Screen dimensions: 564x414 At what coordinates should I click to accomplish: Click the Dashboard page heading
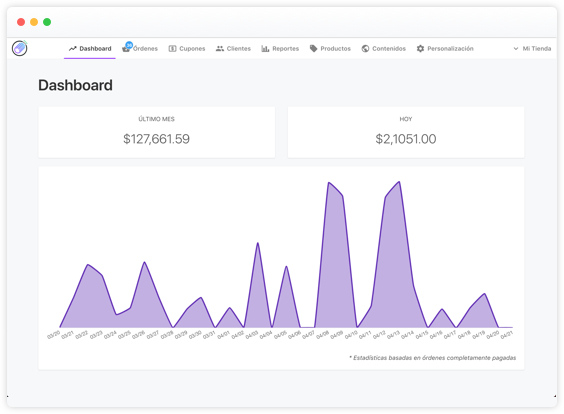76,85
